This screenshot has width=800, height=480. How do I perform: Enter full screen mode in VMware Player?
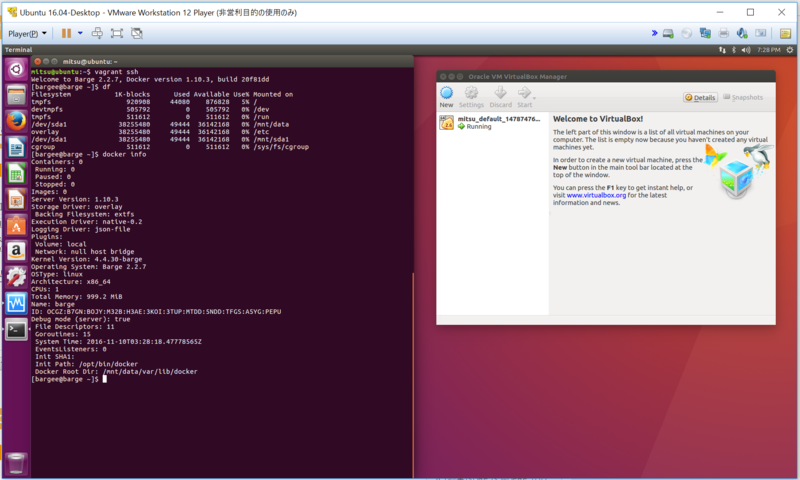coord(117,33)
